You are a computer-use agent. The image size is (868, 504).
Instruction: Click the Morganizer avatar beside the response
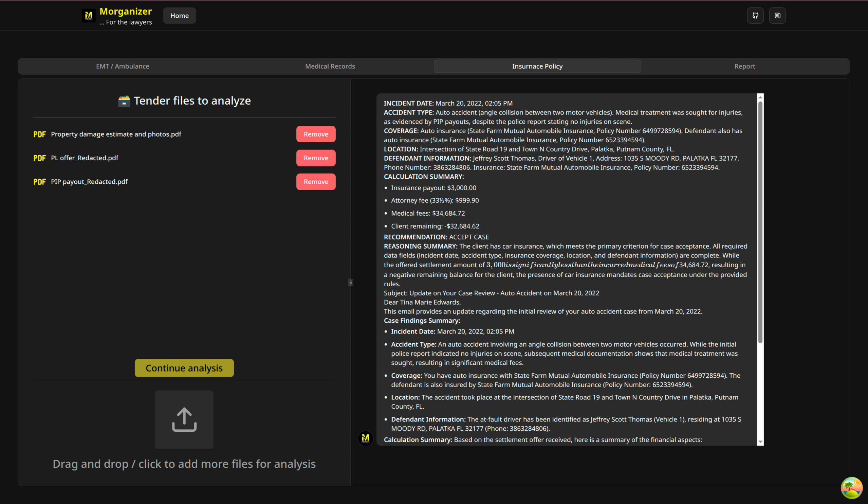point(365,438)
